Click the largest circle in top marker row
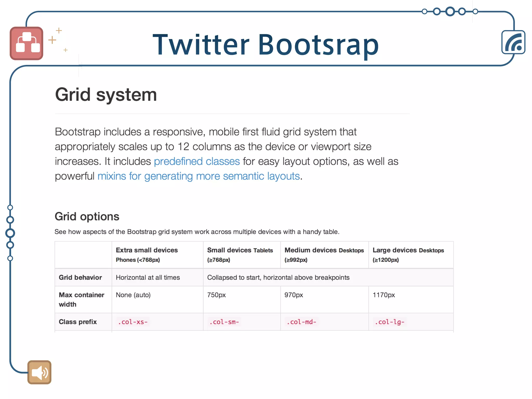 (x=450, y=11)
